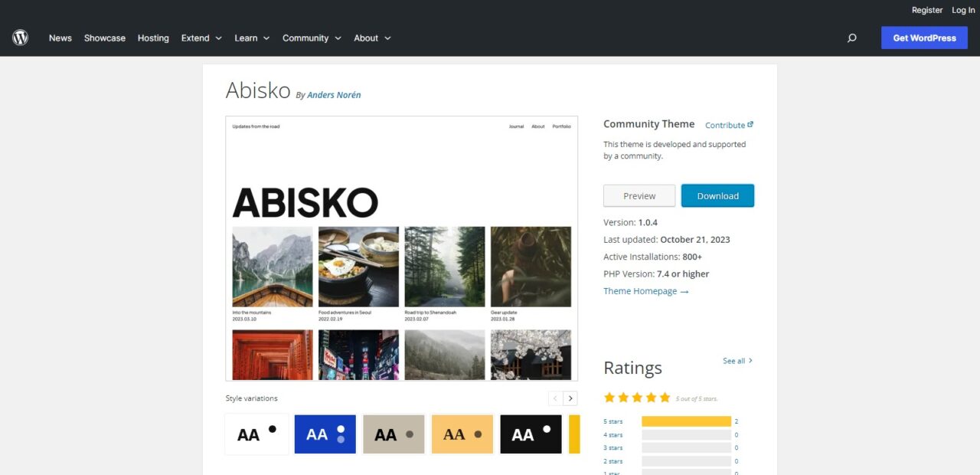Image resolution: width=980 pixels, height=475 pixels.
Task: Open the News menu item
Action: (x=60, y=38)
